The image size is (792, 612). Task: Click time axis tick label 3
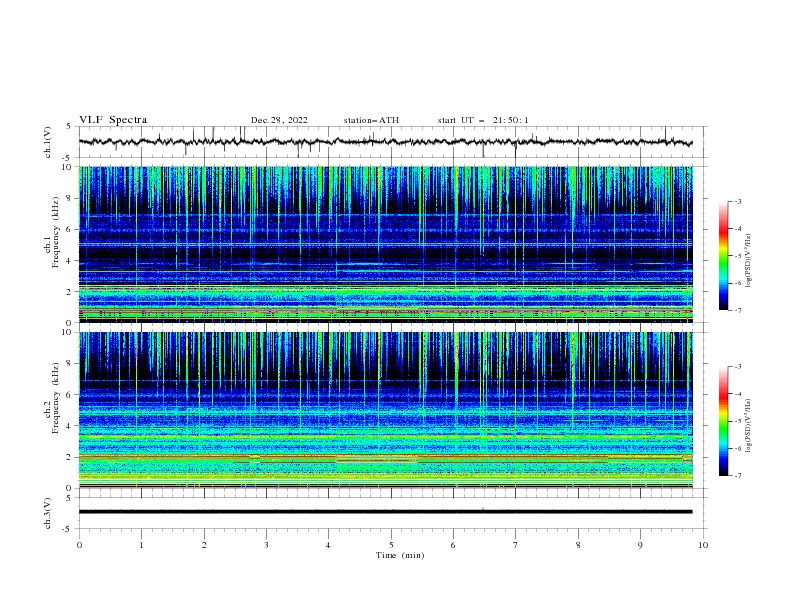pyautogui.click(x=266, y=545)
